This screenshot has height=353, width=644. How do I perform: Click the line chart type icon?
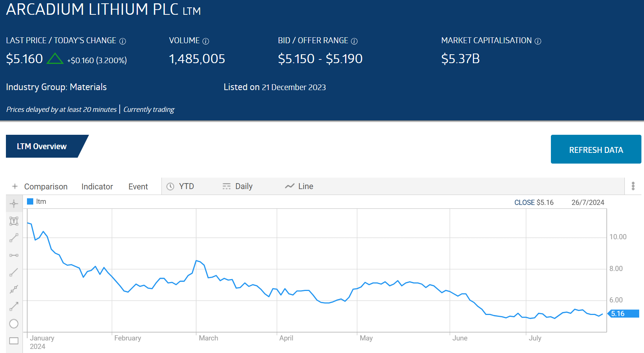(x=290, y=186)
